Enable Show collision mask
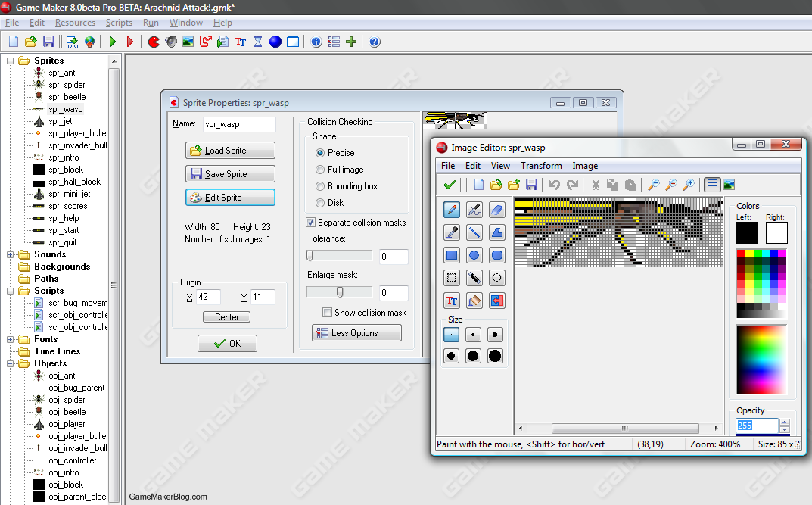 pos(328,312)
